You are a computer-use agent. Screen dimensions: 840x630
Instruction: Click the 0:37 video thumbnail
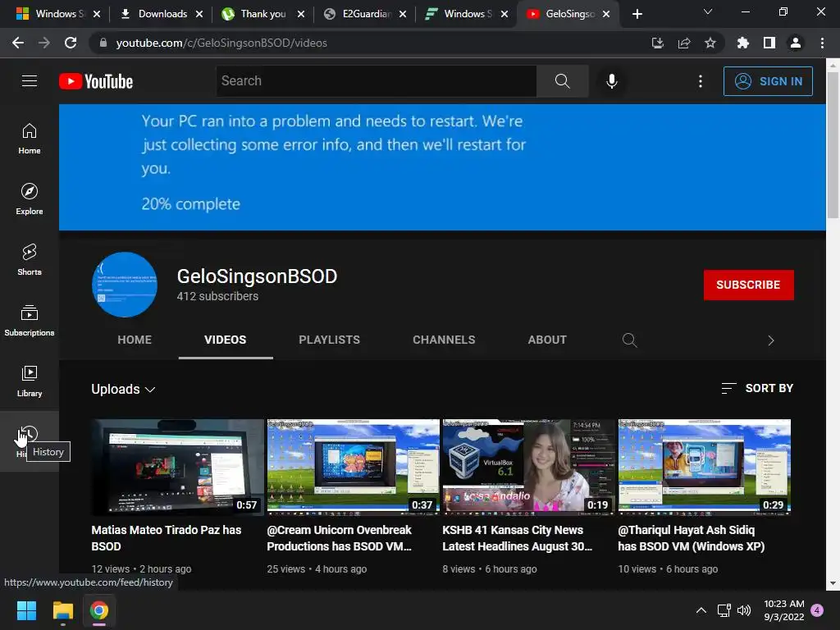coord(353,467)
